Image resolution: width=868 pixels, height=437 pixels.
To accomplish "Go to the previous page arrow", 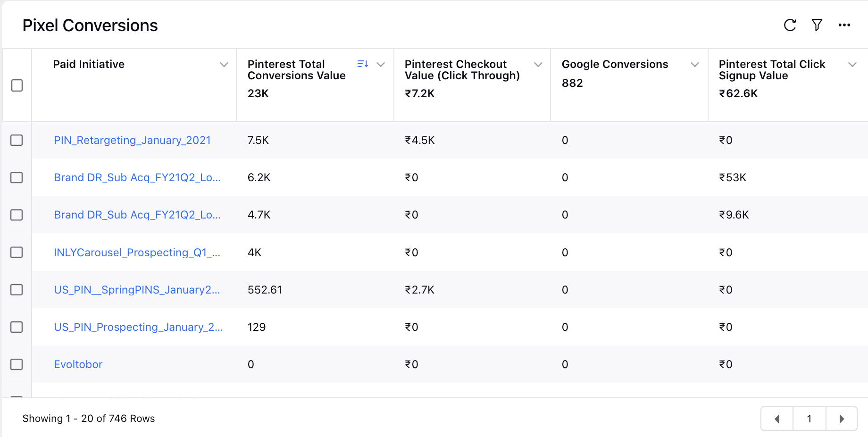I will click(776, 419).
